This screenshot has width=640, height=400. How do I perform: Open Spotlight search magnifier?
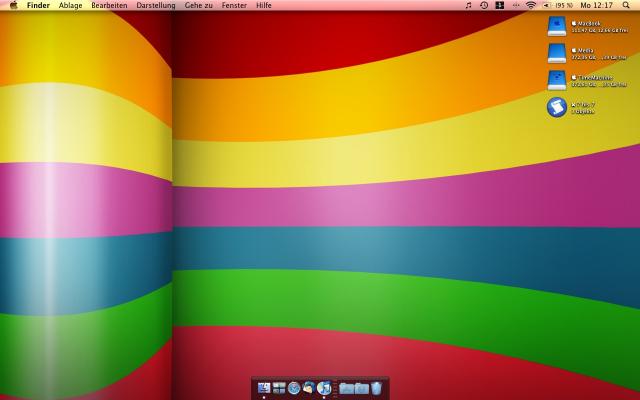click(x=626, y=5)
